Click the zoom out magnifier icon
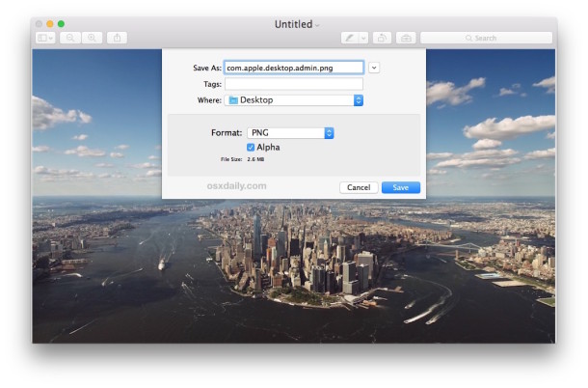Screen dimensions: 588x388 (70, 38)
